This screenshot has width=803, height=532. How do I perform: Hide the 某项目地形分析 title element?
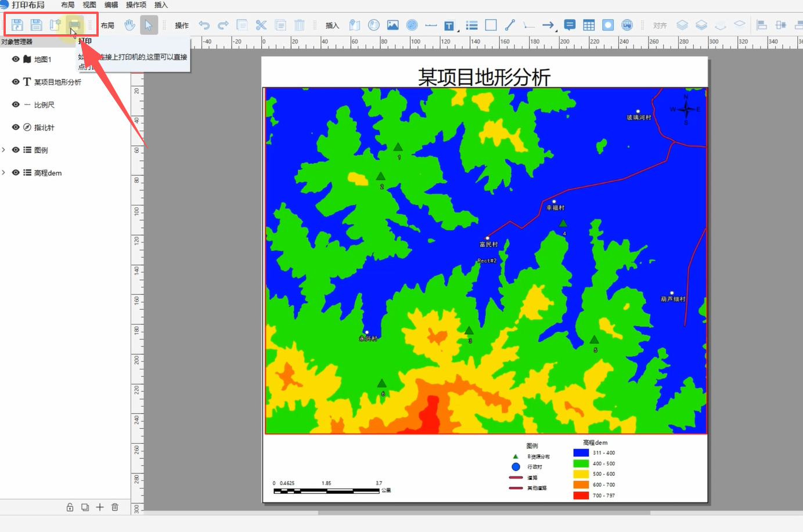coord(16,82)
